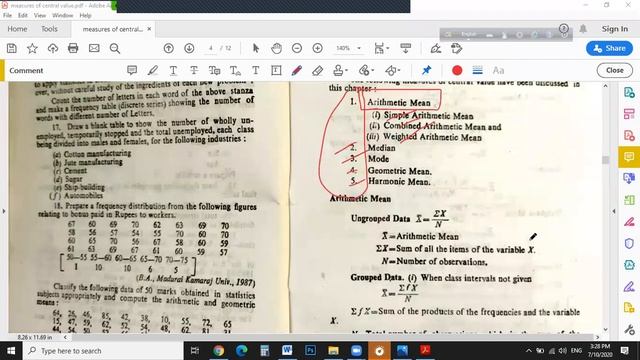Open more tools wrench in sidebar
The image size is (640, 360).
(629, 329)
